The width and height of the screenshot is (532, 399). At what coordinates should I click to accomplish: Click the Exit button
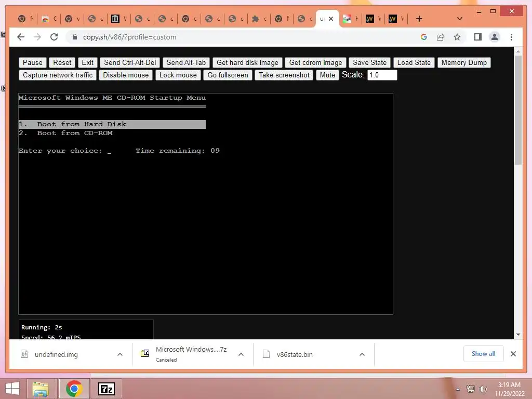coord(87,62)
